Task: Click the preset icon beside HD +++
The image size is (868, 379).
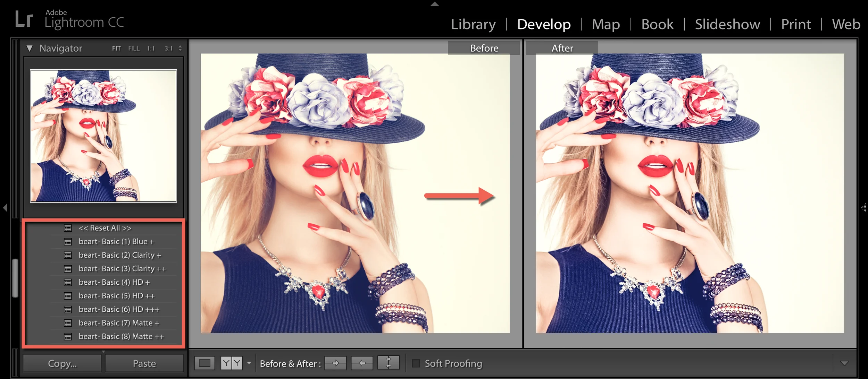Action: click(x=68, y=309)
